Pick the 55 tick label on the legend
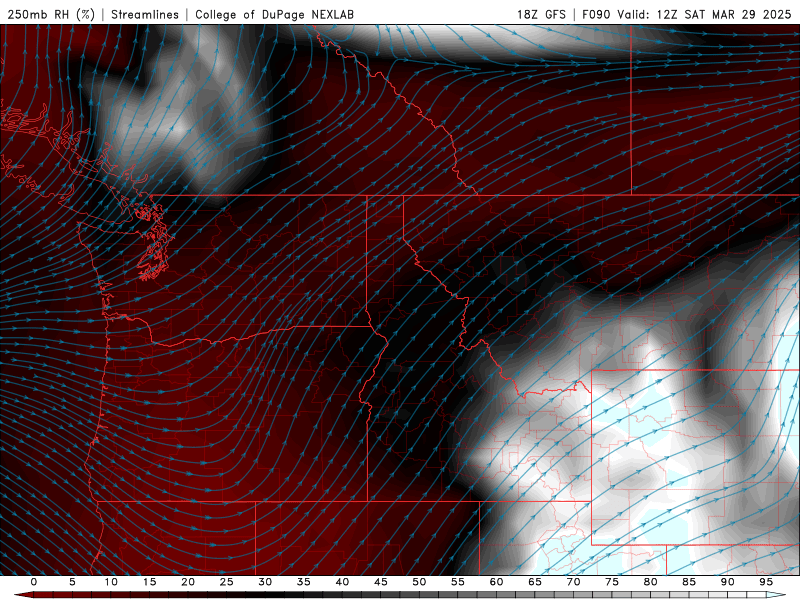The image size is (800, 600). click(458, 582)
